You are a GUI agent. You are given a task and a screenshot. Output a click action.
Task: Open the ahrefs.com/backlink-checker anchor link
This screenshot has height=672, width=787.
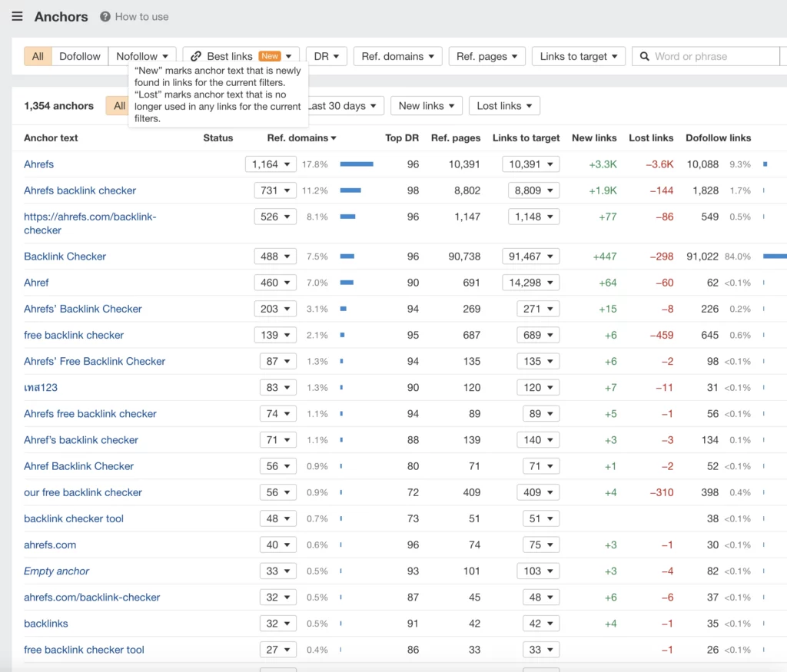coord(92,598)
